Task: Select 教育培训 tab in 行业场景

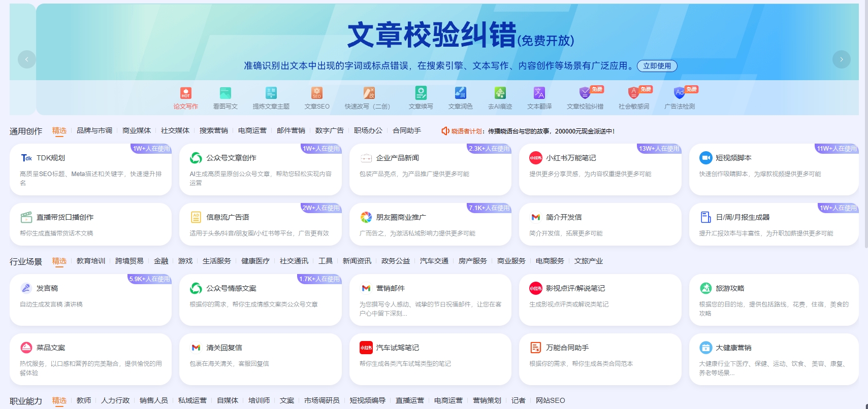Action: coord(91,261)
